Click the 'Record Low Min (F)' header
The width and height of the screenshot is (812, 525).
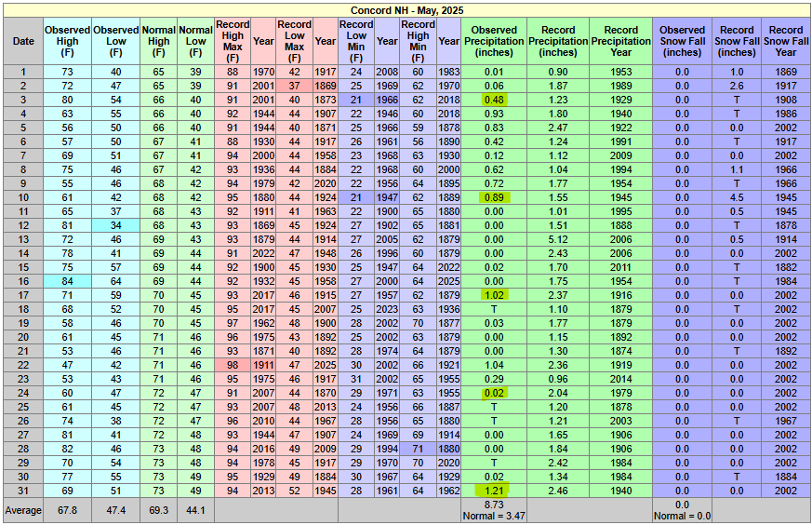tap(356, 41)
